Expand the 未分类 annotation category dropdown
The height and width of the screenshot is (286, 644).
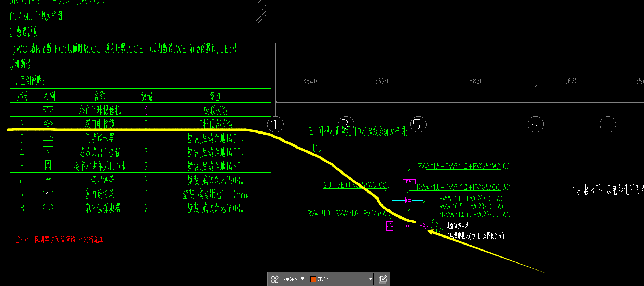pyautogui.click(x=341, y=279)
